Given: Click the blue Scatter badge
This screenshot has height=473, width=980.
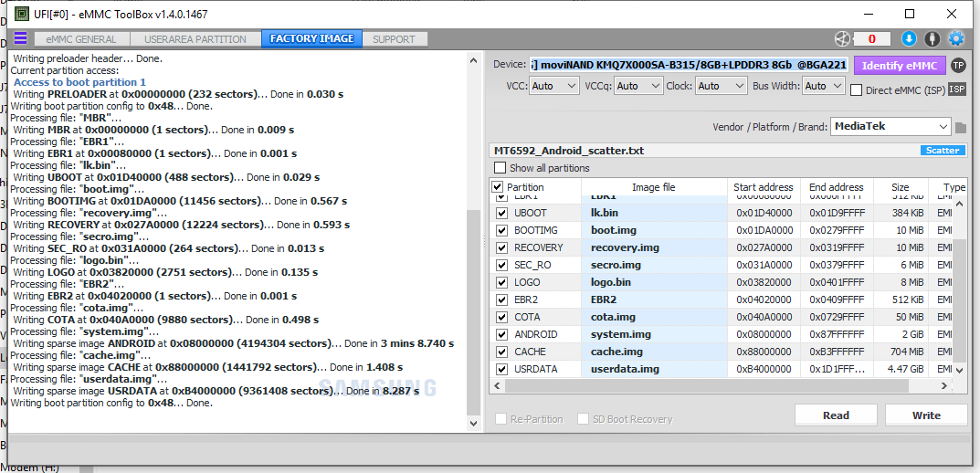Looking at the screenshot, I should [942, 151].
